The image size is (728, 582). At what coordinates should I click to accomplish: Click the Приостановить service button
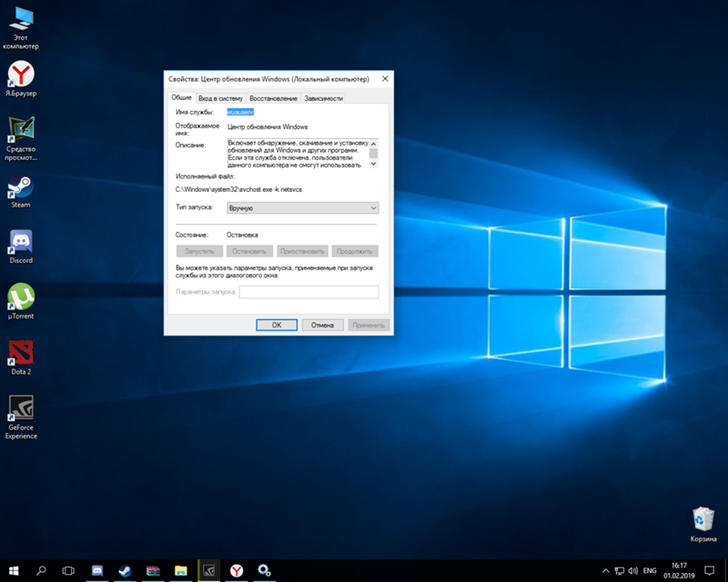click(302, 251)
